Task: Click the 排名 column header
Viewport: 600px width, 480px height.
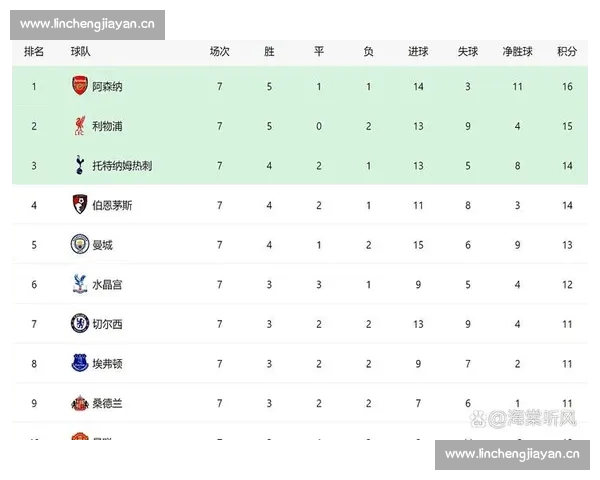Action: coord(34,51)
